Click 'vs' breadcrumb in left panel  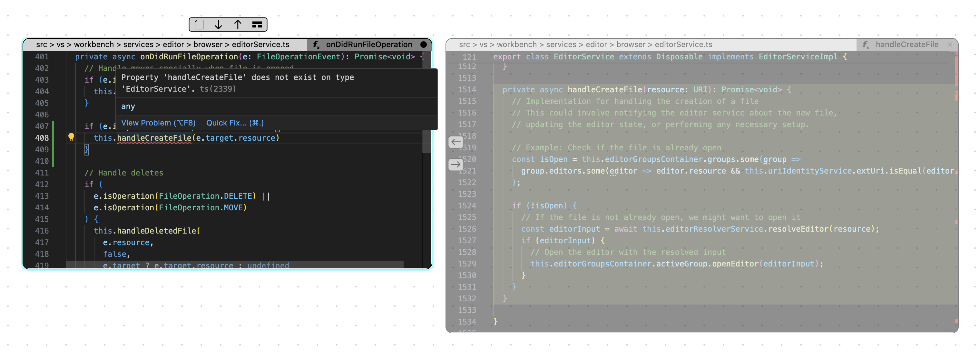(x=61, y=45)
